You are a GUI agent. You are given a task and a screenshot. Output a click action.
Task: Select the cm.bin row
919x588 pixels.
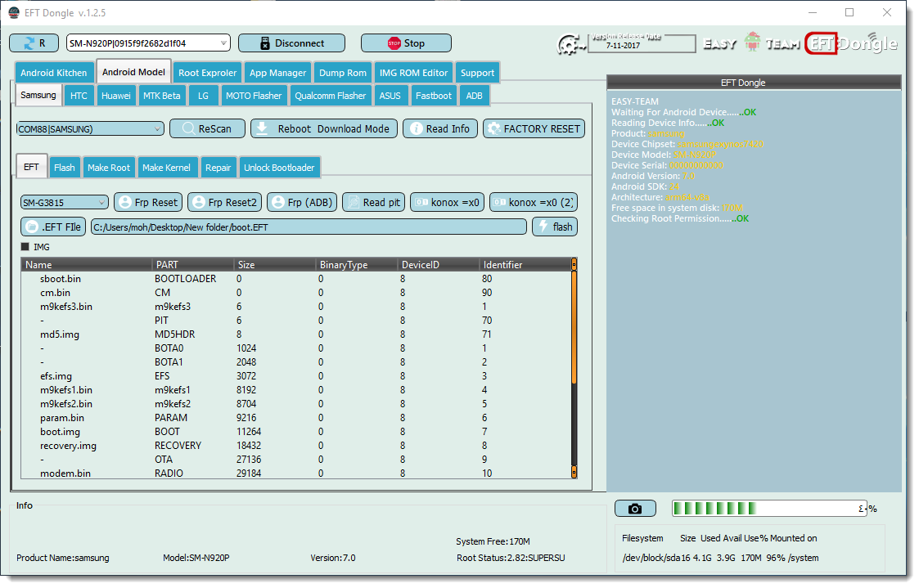tap(296, 293)
